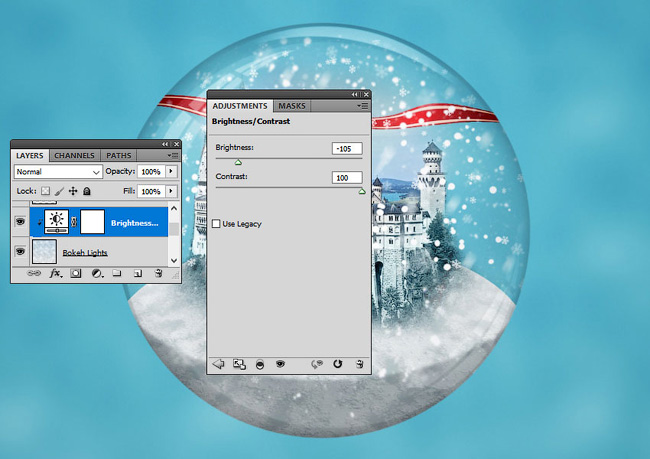Open the Masks tab

[292, 106]
